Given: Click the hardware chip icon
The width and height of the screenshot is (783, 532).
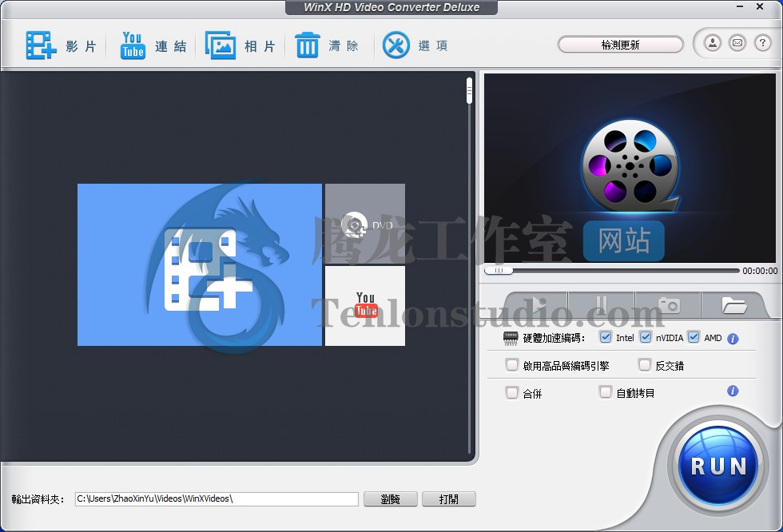Looking at the screenshot, I should [x=511, y=339].
